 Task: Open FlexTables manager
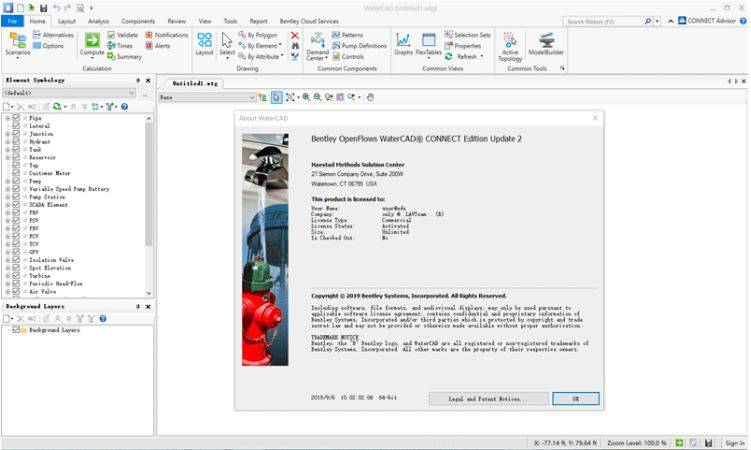(429, 45)
